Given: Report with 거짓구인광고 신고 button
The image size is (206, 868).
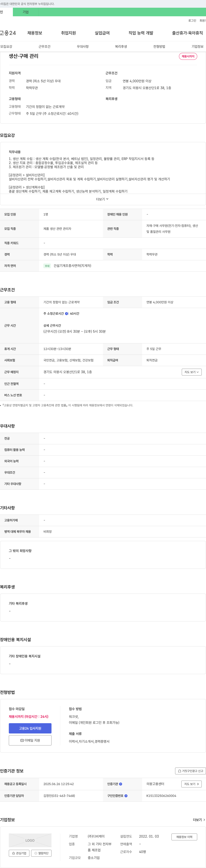Looking at the screenshot, I should (x=191, y=771).
